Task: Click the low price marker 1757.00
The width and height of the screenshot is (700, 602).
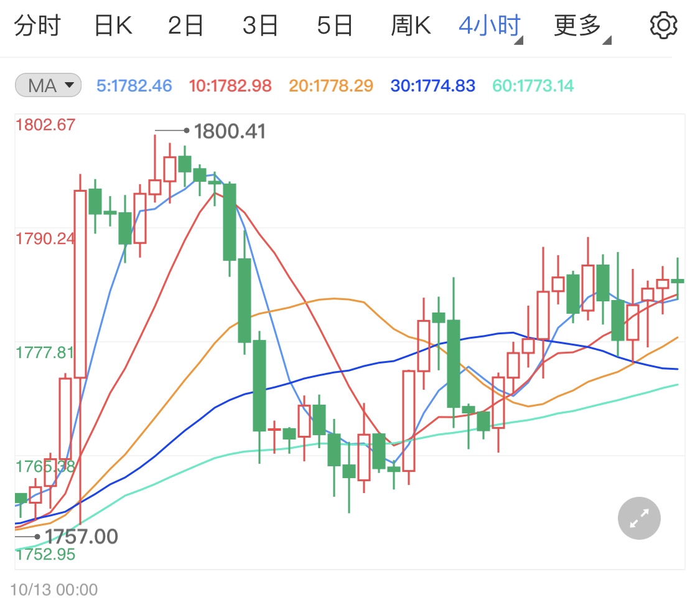Action: (82, 537)
